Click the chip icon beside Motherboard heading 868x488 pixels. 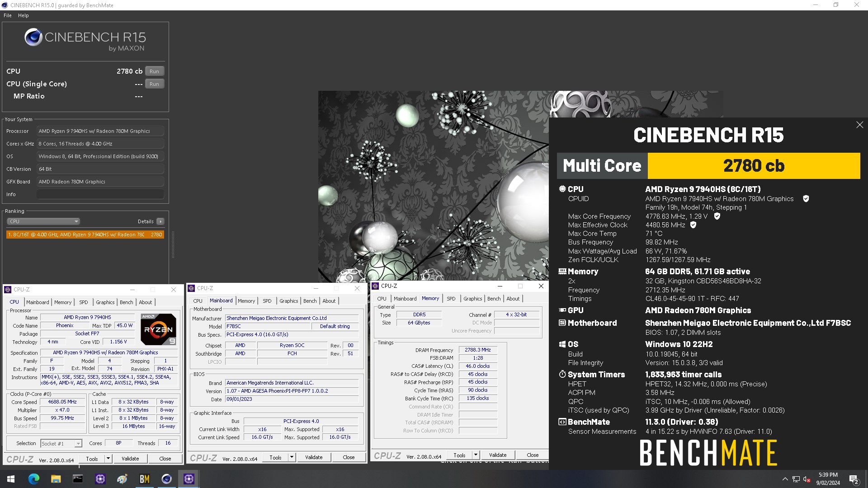click(x=562, y=323)
